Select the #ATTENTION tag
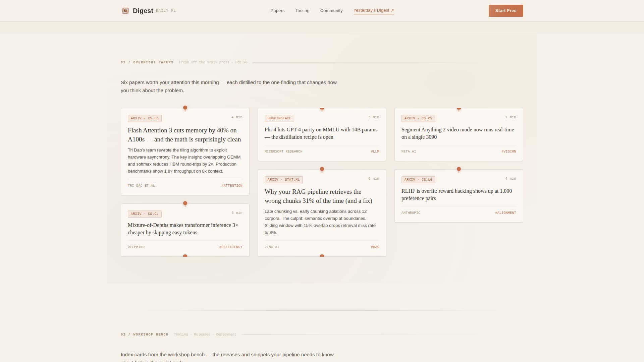This screenshot has width=644, height=362. [x=232, y=186]
